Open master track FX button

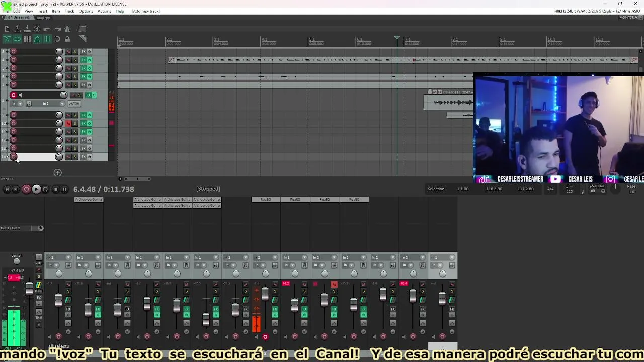click(39, 298)
